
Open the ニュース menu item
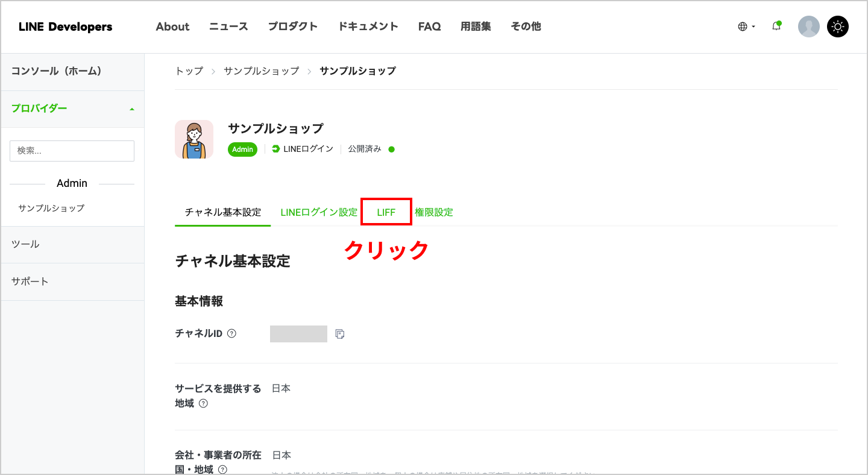(228, 27)
